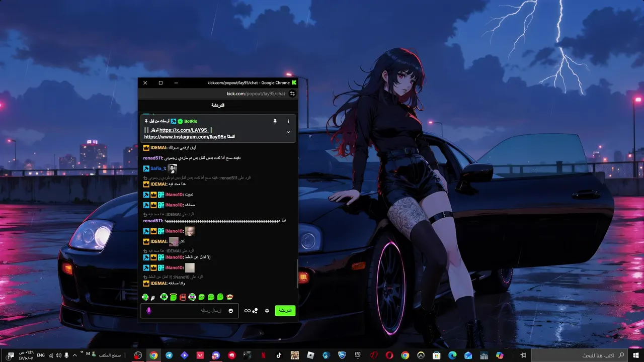
Task: Click the green chat send button
Action: point(285,311)
